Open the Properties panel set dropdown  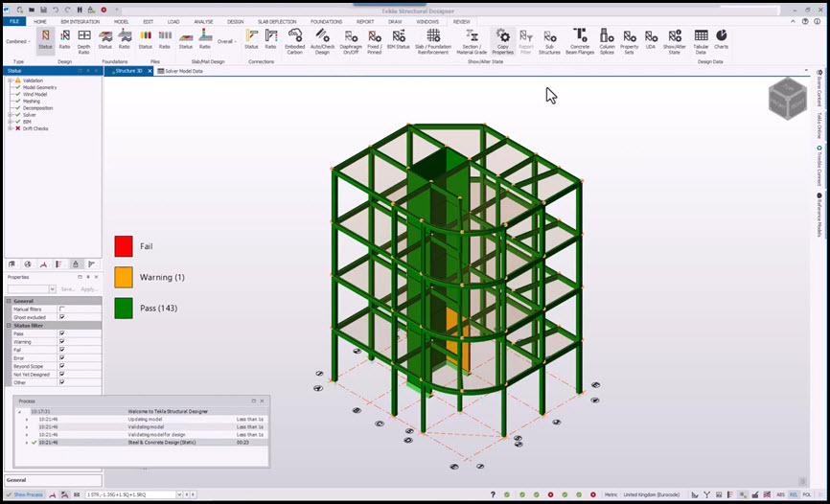point(53,289)
